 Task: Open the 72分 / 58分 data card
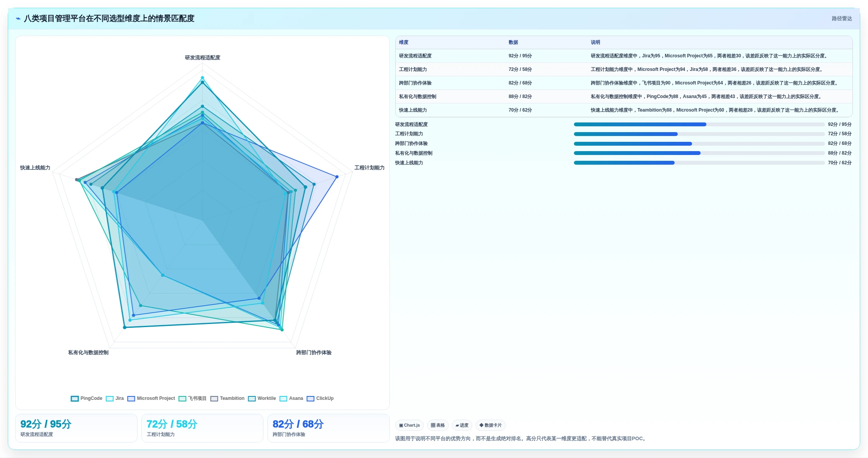point(202,428)
